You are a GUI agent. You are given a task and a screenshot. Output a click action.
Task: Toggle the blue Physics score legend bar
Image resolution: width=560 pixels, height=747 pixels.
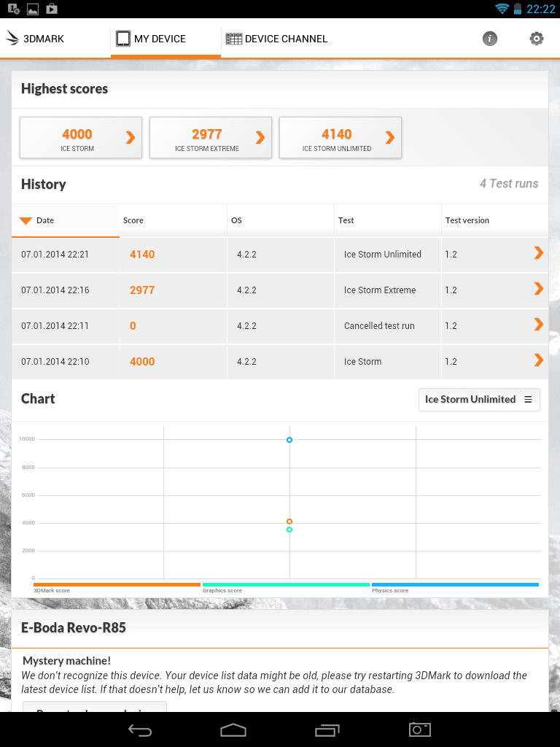pyautogui.click(x=455, y=584)
